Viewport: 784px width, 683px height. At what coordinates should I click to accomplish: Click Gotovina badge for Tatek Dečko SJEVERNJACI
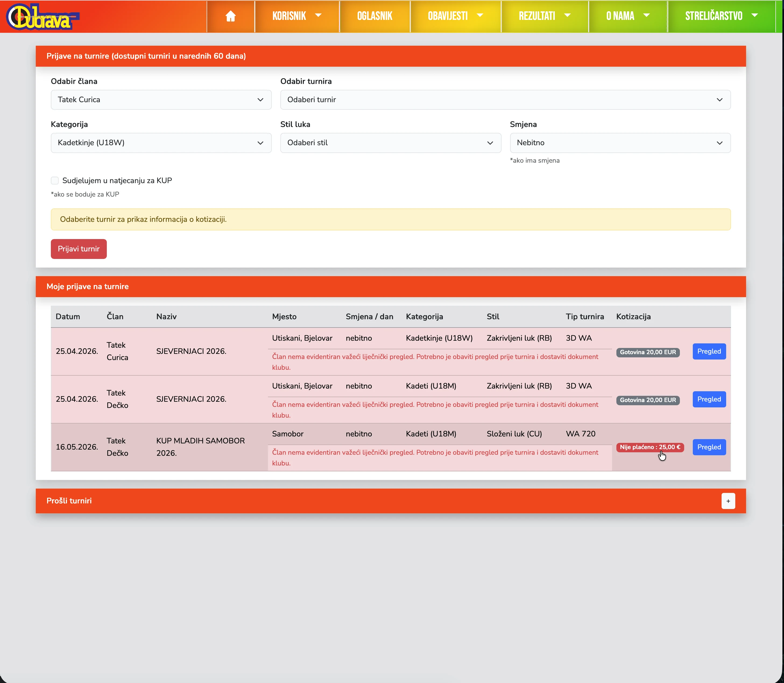[x=648, y=400]
